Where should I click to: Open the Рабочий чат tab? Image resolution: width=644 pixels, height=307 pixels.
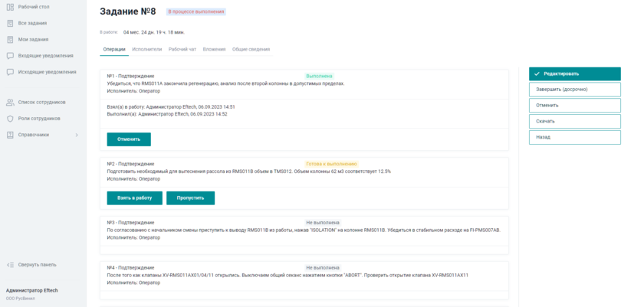182,49
